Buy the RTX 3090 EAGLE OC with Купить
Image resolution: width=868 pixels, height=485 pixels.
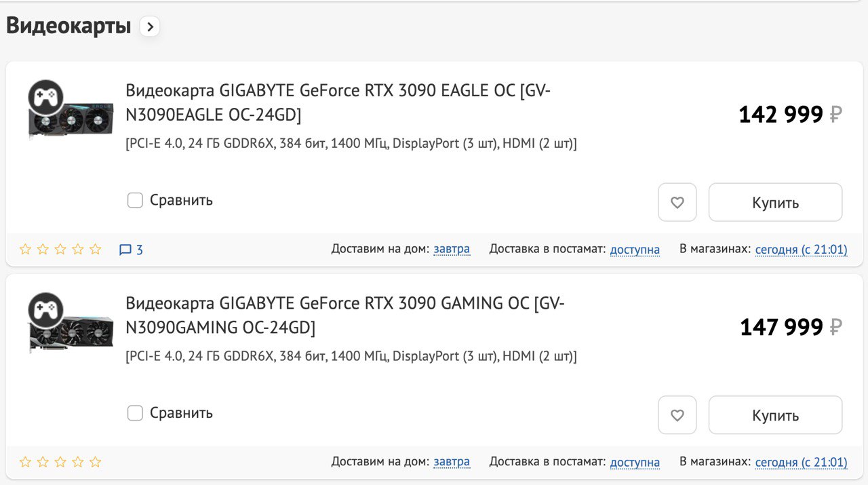tap(775, 202)
